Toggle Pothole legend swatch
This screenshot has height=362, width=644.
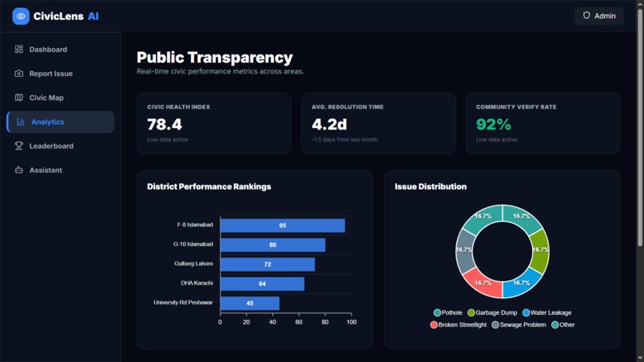(x=437, y=312)
